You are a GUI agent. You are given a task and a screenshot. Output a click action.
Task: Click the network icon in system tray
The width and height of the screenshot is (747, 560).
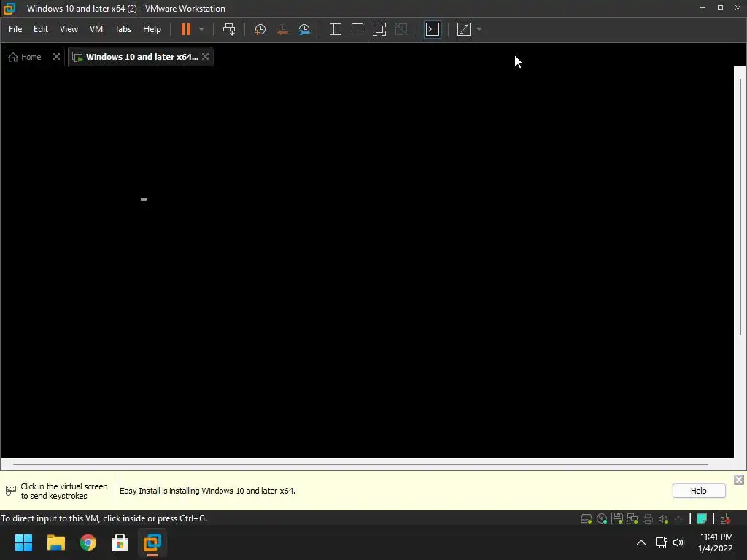[x=661, y=542]
